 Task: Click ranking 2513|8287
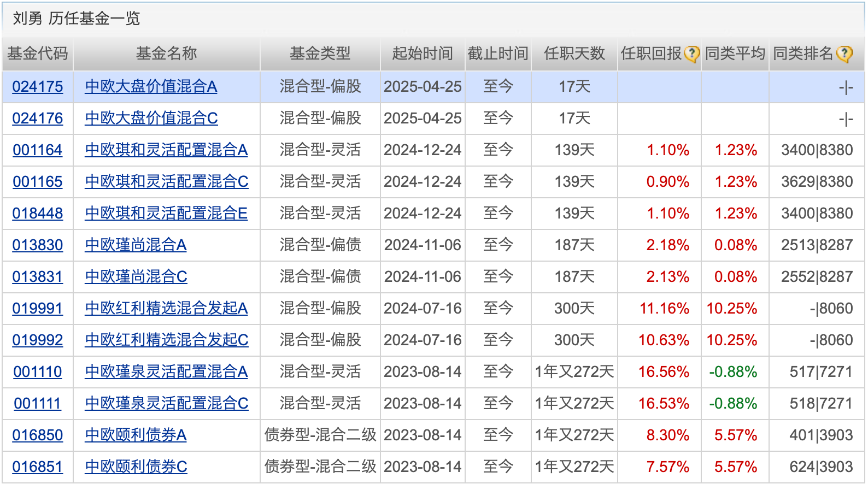[x=817, y=245]
